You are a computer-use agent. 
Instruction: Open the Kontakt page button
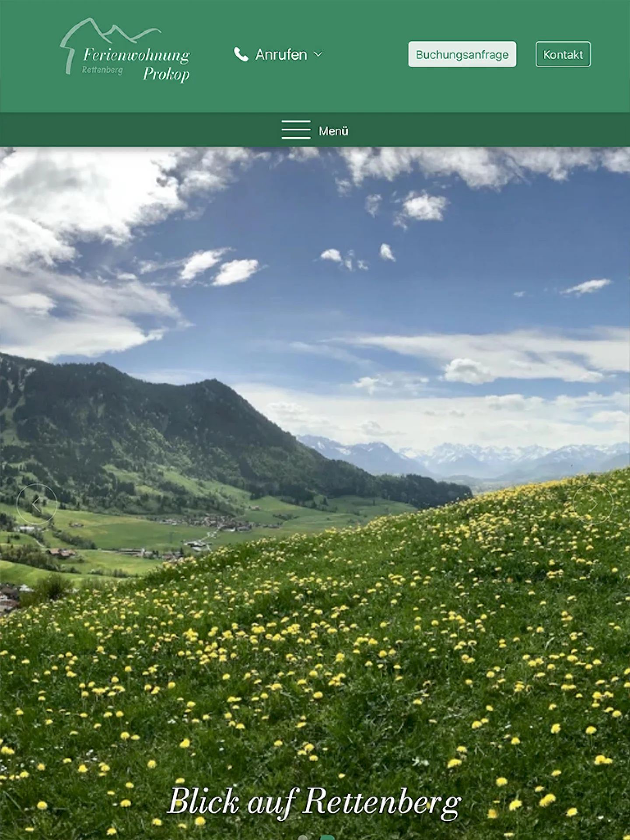pyautogui.click(x=563, y=54)
